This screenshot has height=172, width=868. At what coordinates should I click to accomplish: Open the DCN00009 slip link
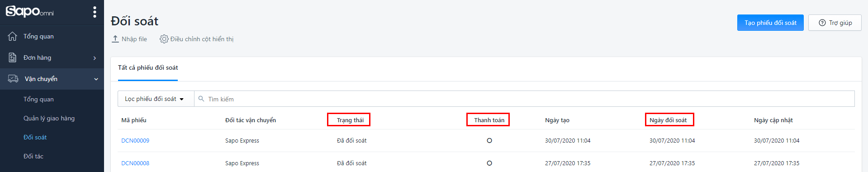pos(135,141)
